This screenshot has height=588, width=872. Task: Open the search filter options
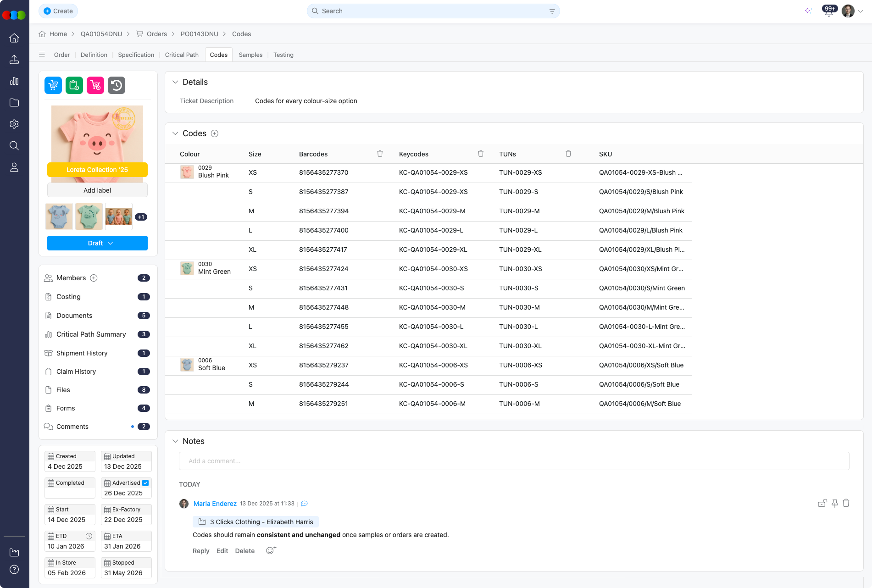point(552,11)
